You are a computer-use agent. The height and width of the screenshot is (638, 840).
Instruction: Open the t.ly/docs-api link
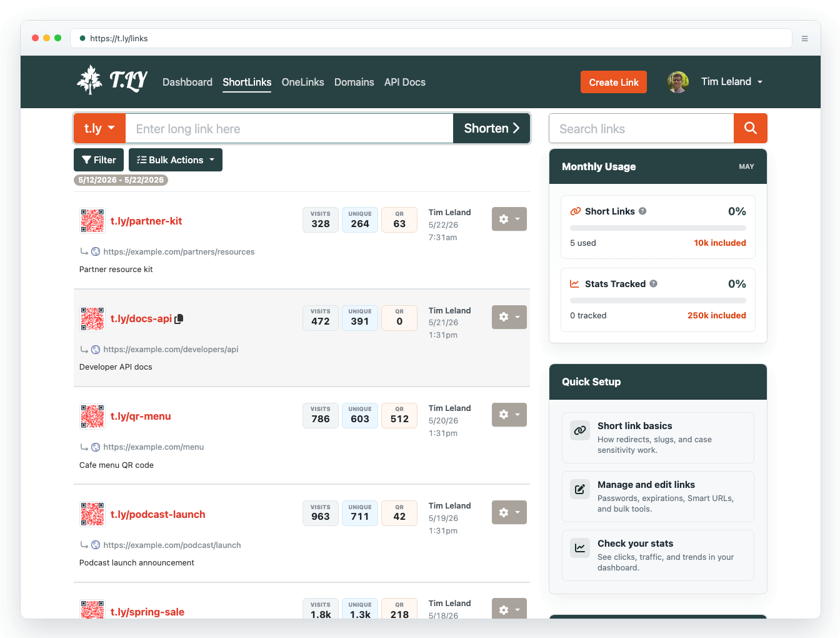[x=141, y=318]
